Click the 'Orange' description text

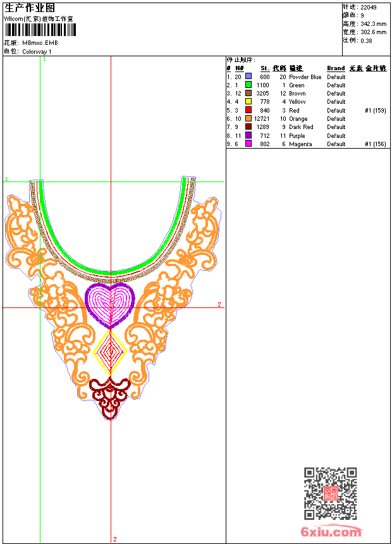point(298,119)
